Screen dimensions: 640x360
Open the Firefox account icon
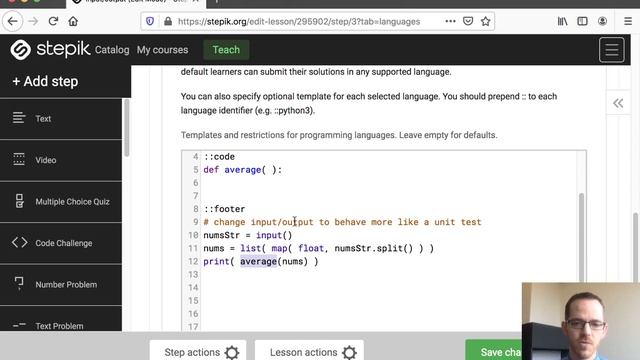602,21
